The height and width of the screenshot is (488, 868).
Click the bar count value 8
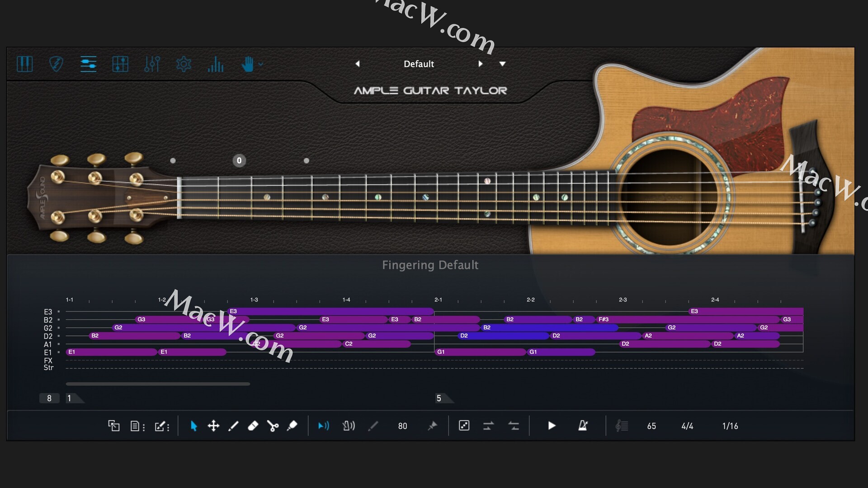click(x=49, y=398)
